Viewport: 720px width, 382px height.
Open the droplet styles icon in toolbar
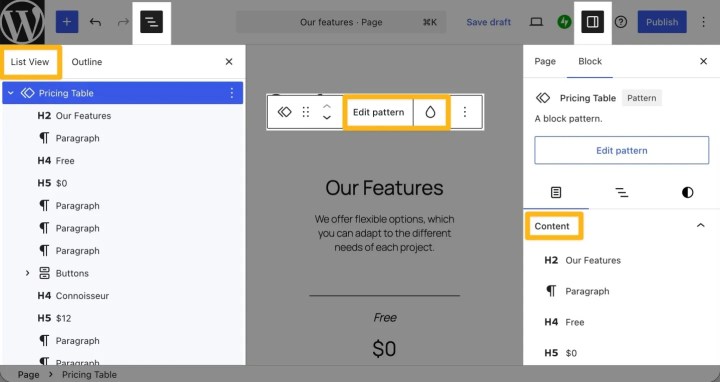click(x=430, y=112)
